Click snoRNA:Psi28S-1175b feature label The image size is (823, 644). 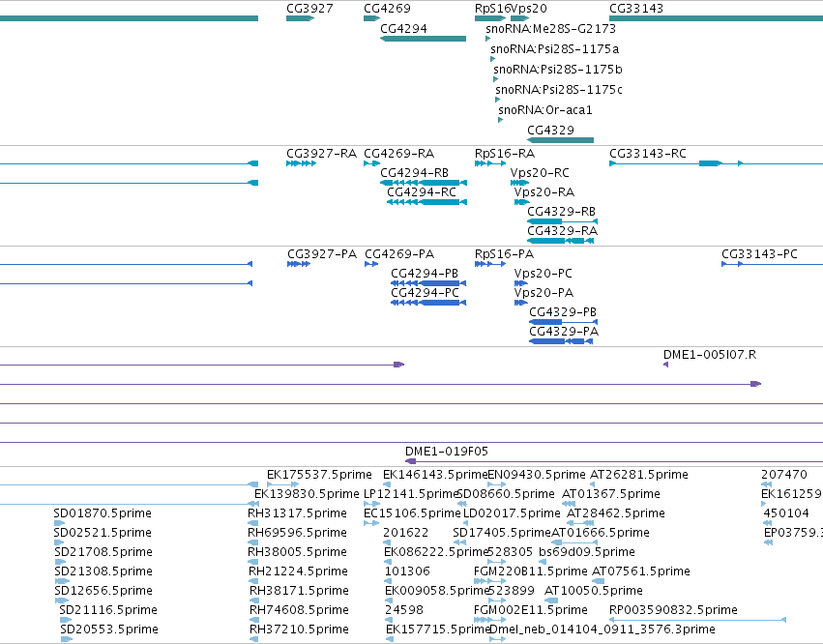pyautogui.click(x=557, y=70)
